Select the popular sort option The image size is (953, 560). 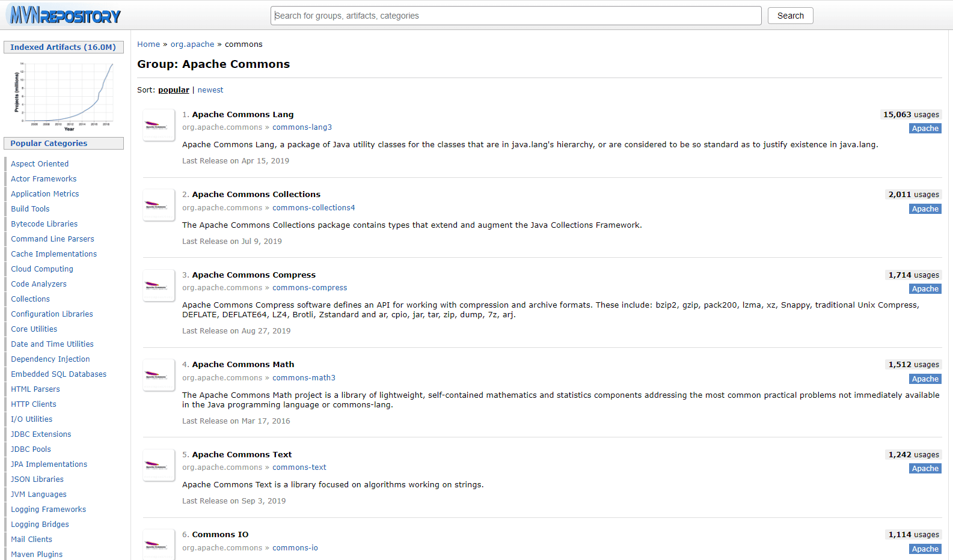click(x=173, y=90)
